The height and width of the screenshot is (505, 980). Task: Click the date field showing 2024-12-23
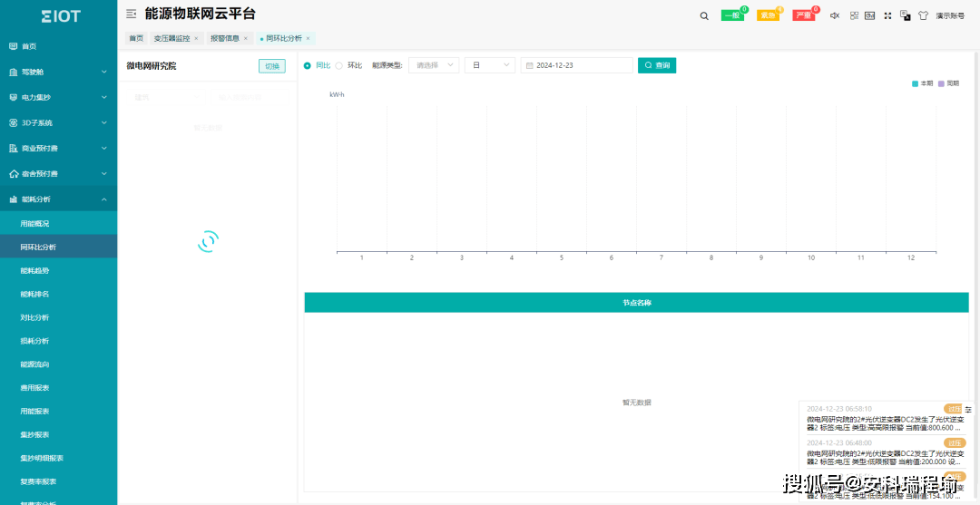coord(577,65)
